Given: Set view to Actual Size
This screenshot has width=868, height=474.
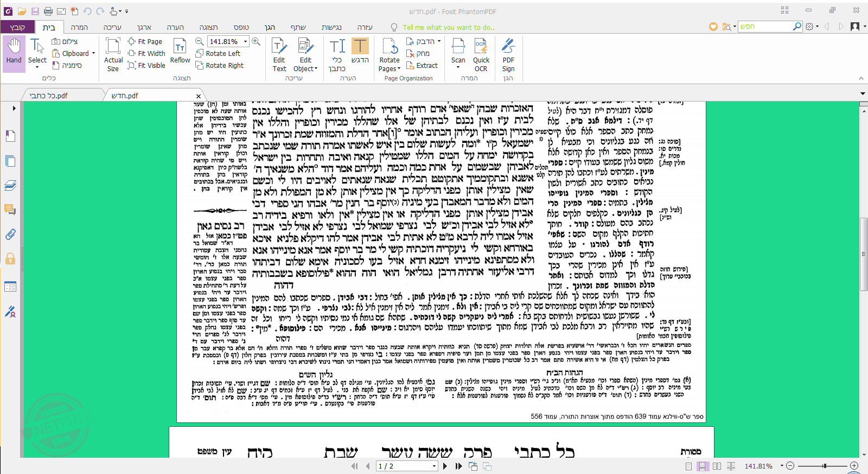Looking at the screenshot, I should (113, 54).
